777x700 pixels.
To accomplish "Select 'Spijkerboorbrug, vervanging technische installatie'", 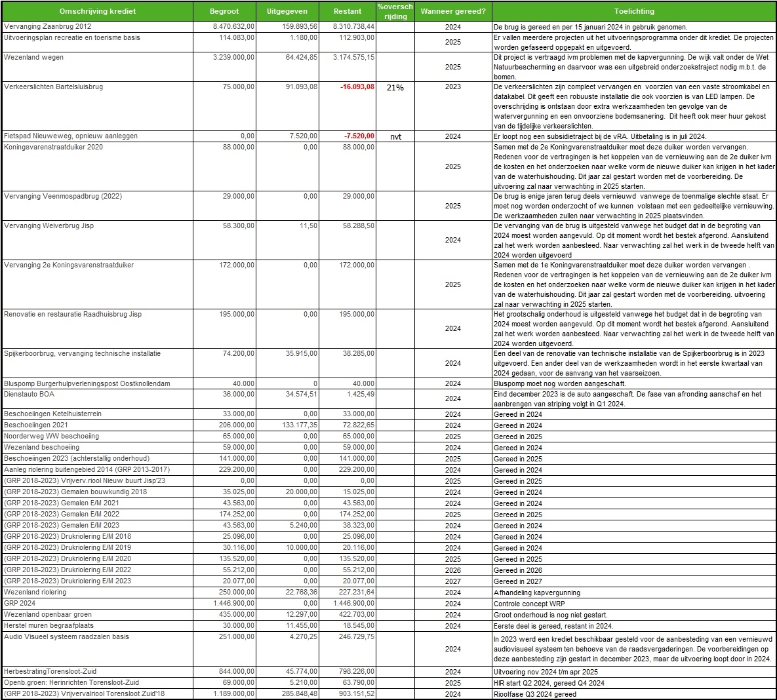I will pyautogui.click(x=82, y=354).
